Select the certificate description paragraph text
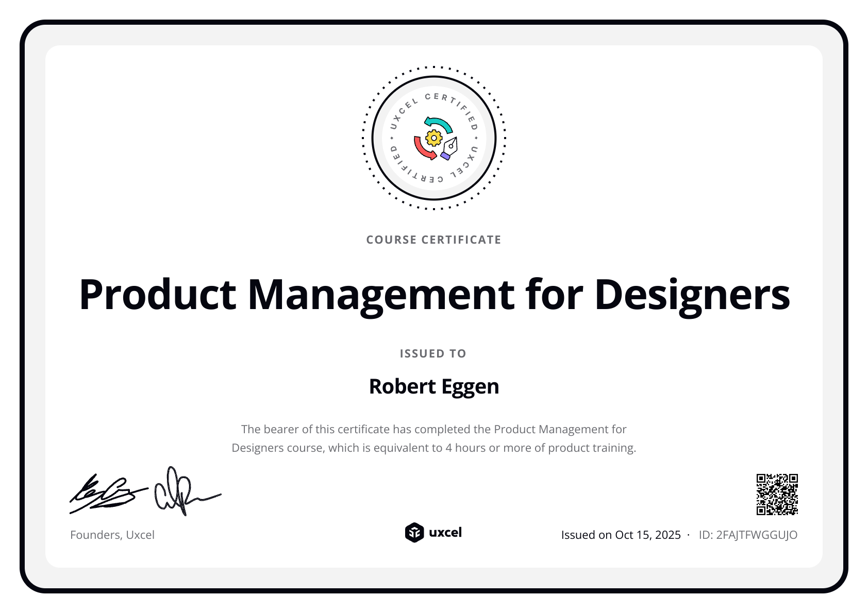The image size is (868, 613). coord(434,438)
